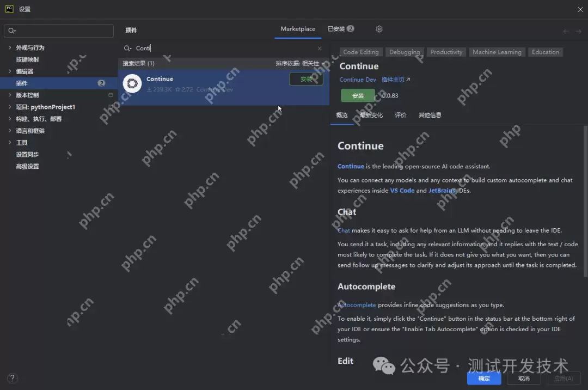Toggle the Code Editing filter tag
The width and height of the screenshot is (588, 390).
360,52
